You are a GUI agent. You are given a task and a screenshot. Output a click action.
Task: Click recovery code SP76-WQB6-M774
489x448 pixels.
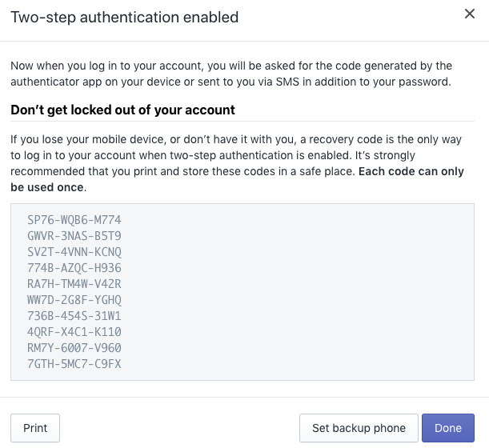pos(74,220)
